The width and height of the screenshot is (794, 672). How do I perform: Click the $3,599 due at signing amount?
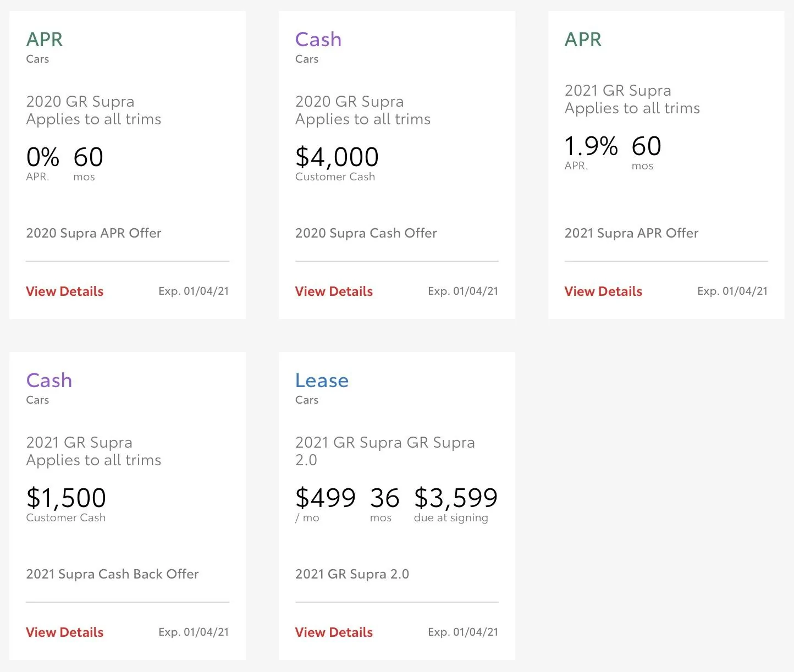(x=456, y=498)
